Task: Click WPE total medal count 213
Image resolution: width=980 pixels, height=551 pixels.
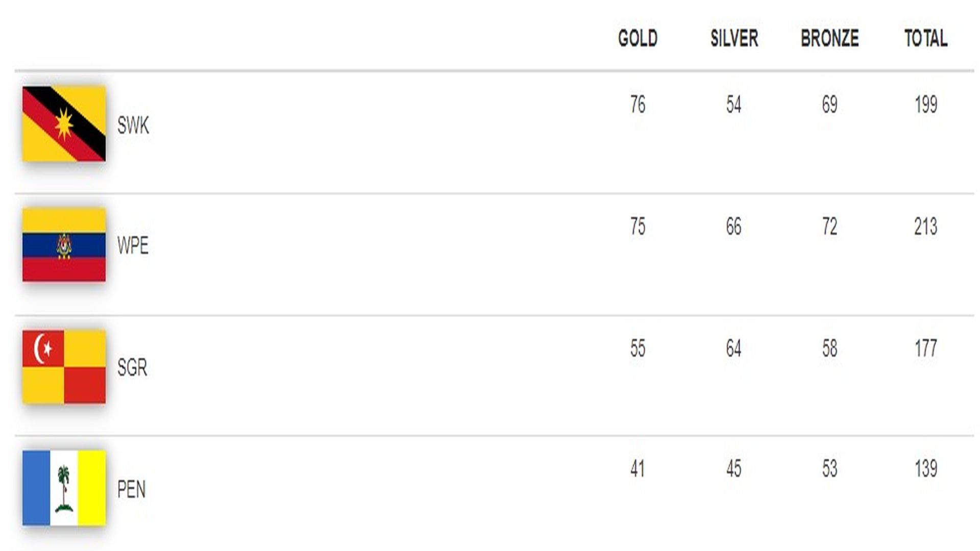Action: pos(925,227)
